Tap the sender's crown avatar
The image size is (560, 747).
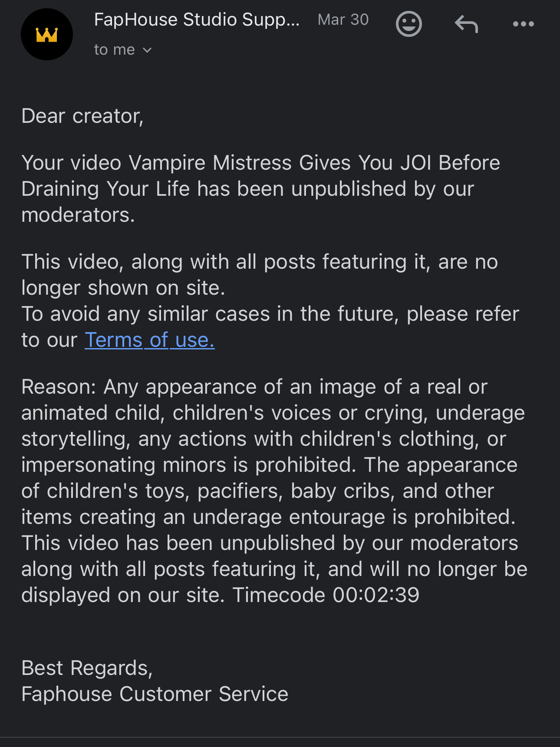click(x=47, y=34)
